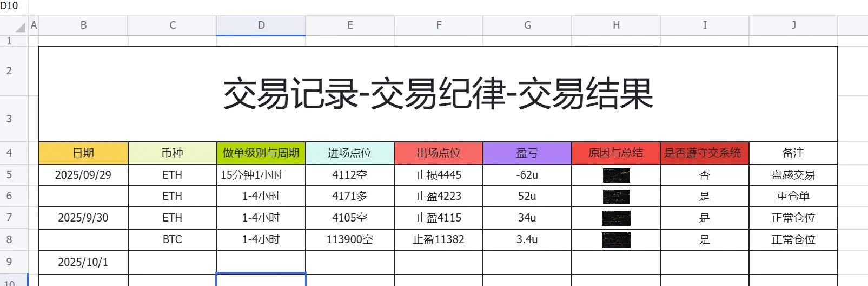Click the 4105空 entry cell
This screenshot has width=868, height=286.
[x=350, y=218]
